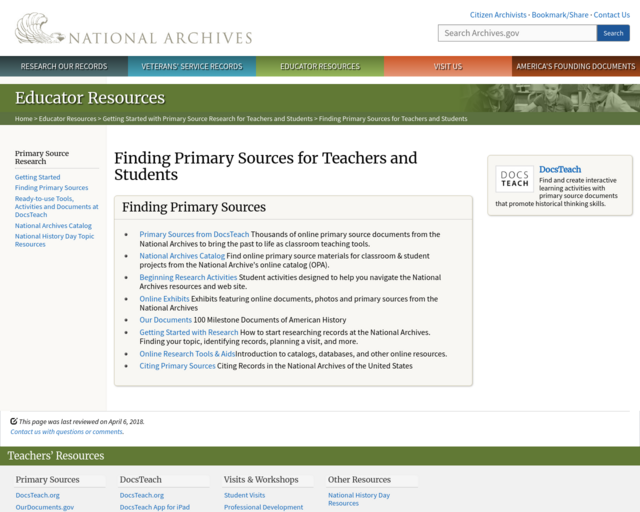Open Beginning Research Activities link
Viewport: 640px width, 512px height.
pyautogui.click(x=188, y=277)
